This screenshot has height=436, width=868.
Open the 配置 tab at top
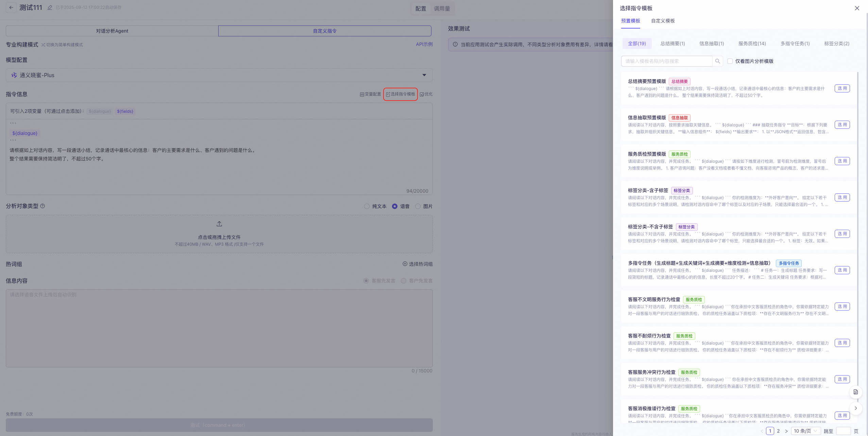click(x=421, y=8)
